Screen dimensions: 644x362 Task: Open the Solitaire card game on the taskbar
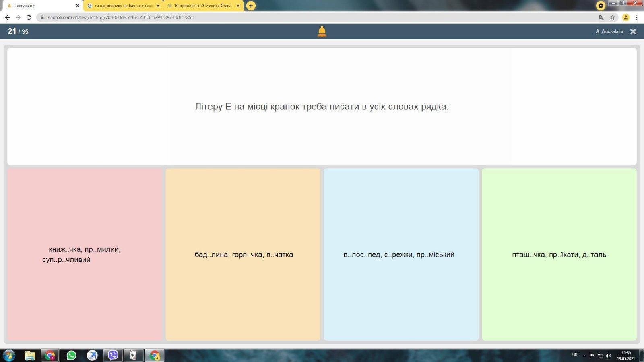pos(133,356)
